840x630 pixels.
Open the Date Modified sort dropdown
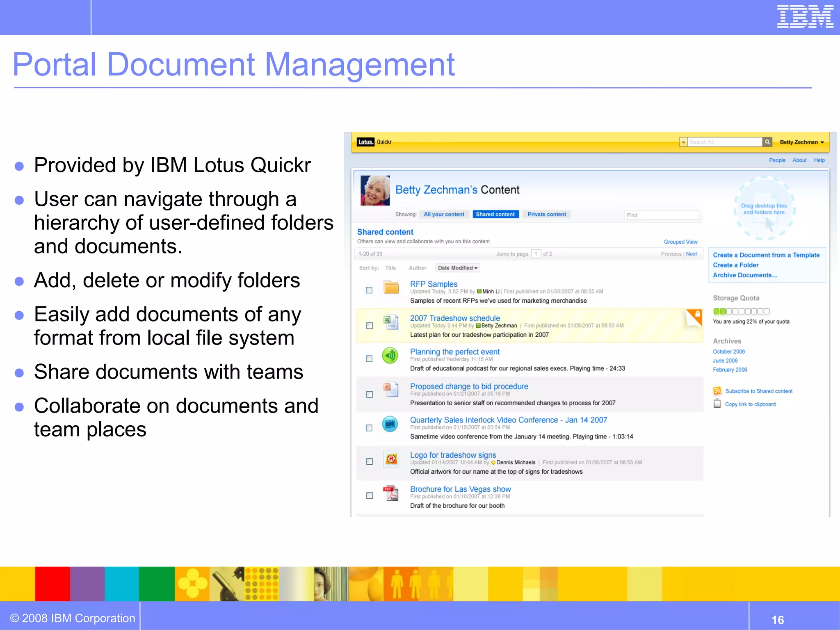click(457, 268)
